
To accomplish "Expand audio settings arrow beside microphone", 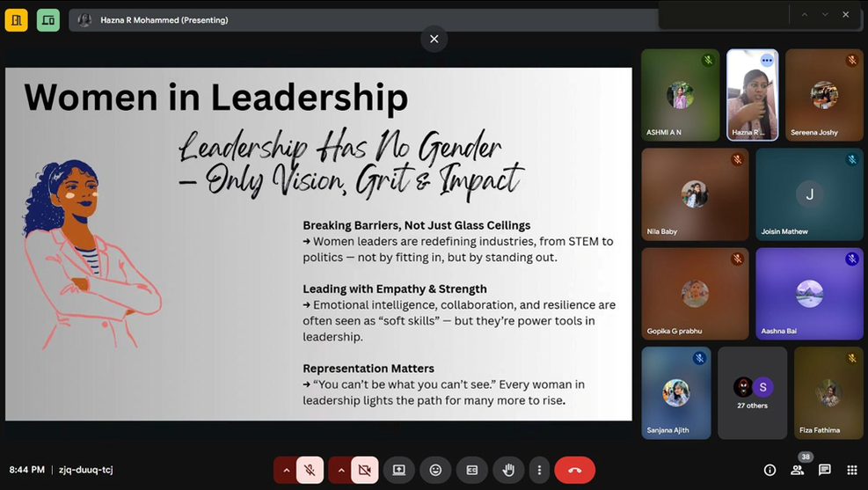I will pos(286,470).
